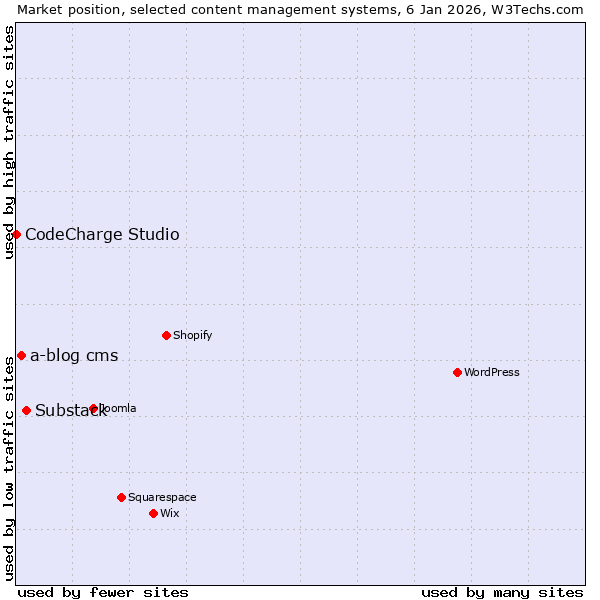The width and height of the screenshot is (600, 600).
Task: Click the Squarespace label text
Action: point(162,497)
